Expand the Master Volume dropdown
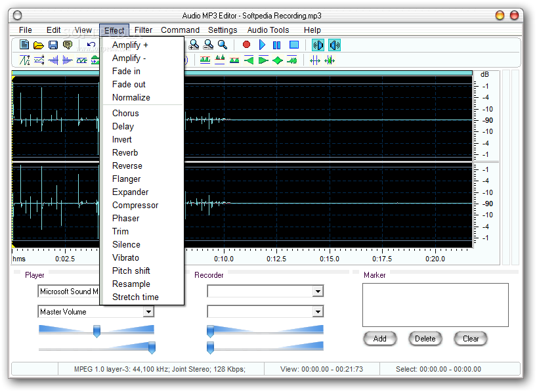 coord(148,312)
